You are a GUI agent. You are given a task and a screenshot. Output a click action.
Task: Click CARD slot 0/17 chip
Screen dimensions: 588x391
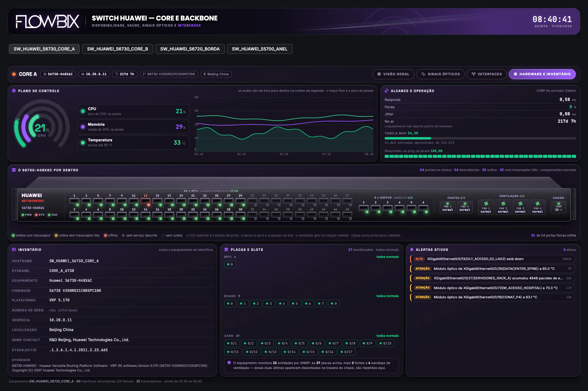[346, 352]
